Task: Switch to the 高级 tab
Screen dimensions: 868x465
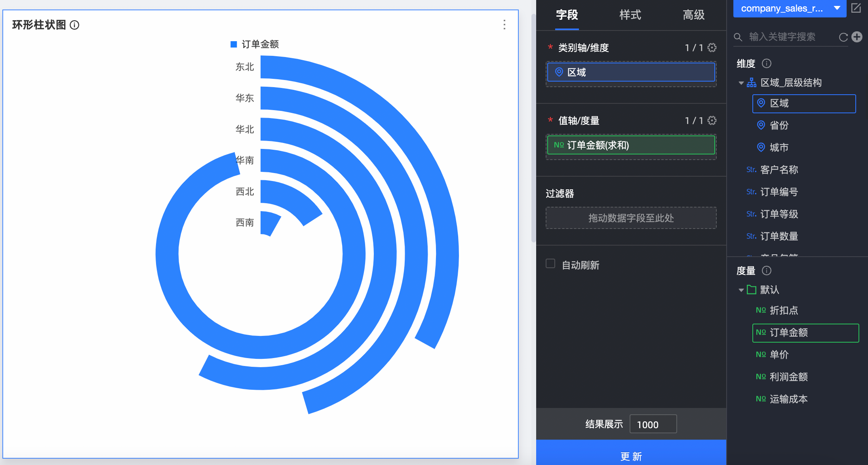Action: click(x=693, y=15)
